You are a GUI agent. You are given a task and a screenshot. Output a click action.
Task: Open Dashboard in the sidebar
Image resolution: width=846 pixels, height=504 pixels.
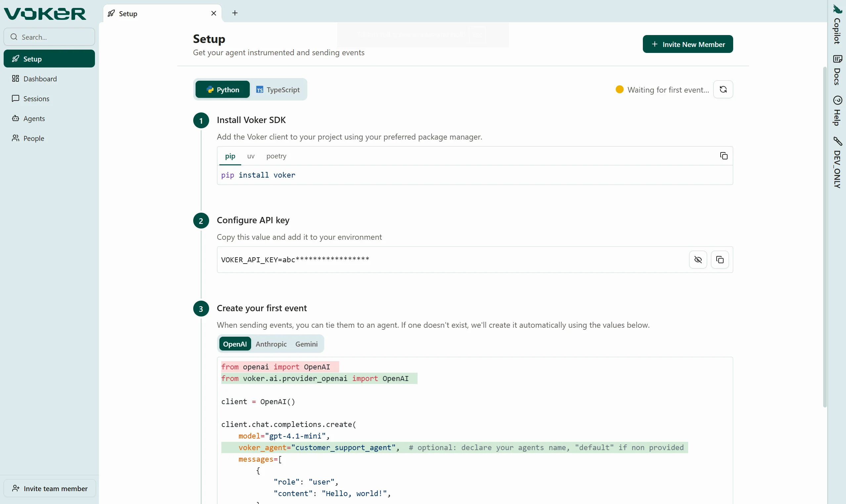[x=49, y=79]
